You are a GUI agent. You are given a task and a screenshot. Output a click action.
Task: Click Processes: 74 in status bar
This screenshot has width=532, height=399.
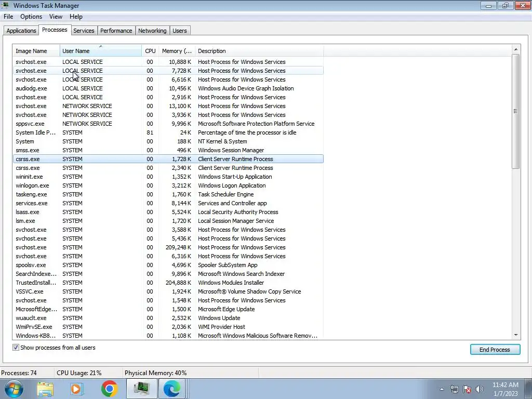coord(19,373)
